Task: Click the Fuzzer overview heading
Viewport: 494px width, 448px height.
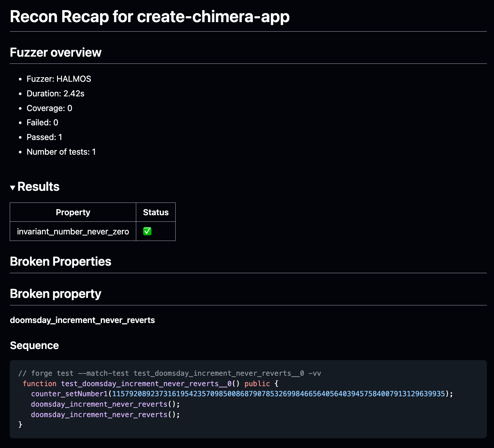Action: [56, 52]
